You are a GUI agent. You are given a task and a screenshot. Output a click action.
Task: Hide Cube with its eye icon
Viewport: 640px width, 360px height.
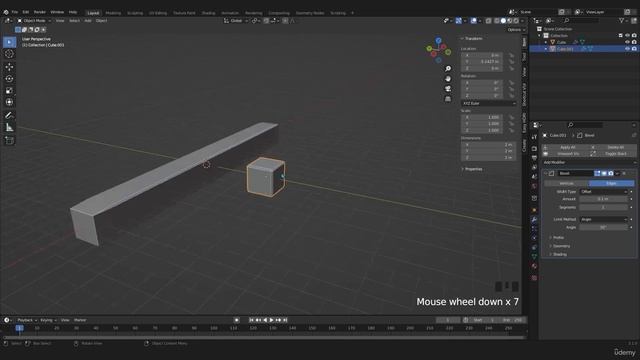[627, 42]
